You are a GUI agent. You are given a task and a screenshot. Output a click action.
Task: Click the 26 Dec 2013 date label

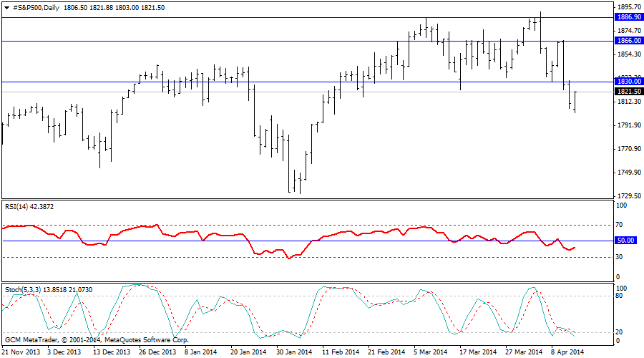coord(157,352)
